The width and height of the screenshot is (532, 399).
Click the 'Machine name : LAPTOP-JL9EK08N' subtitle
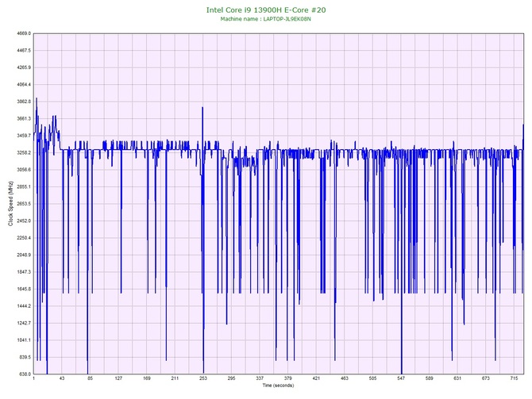[266, 19]
